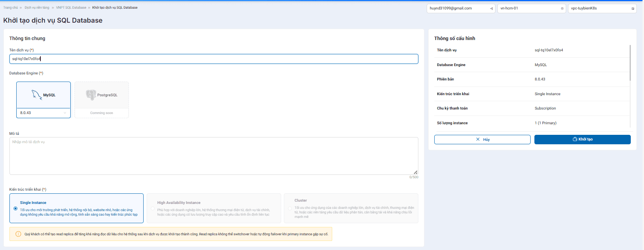Click icon beside vpc-tuybienK8s selector
Screen dimensions: 644x250
[x=633, y=8]
